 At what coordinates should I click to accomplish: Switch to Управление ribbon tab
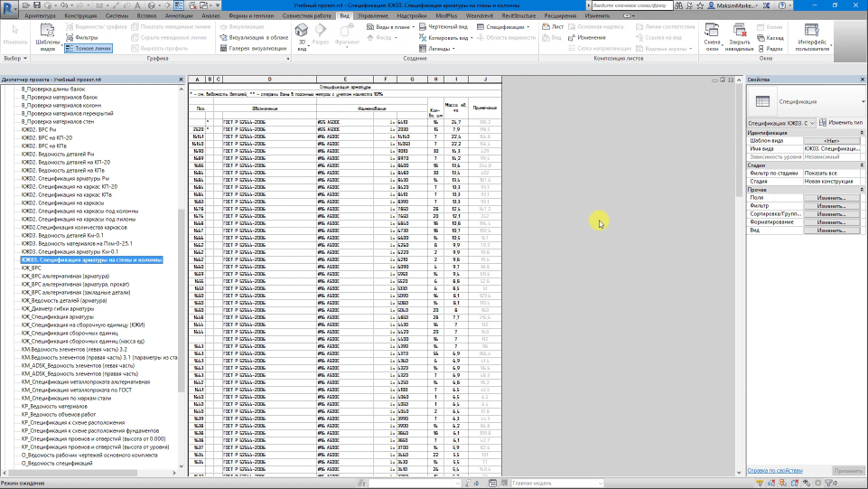coord(372,15)
